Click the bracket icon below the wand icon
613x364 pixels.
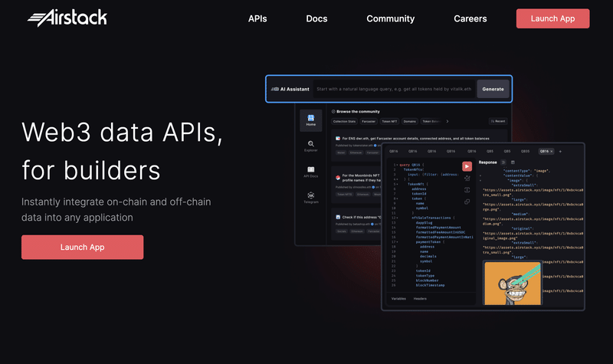(467, 190)
